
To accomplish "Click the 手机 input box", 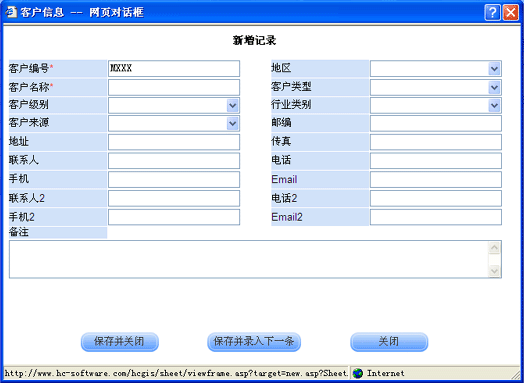I will coord(174,179).
